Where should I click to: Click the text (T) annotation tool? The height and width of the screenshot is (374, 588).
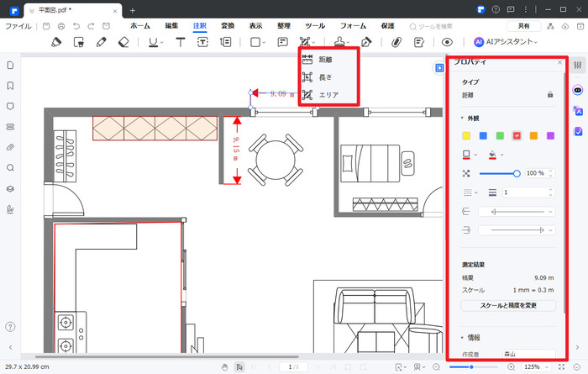181,41
